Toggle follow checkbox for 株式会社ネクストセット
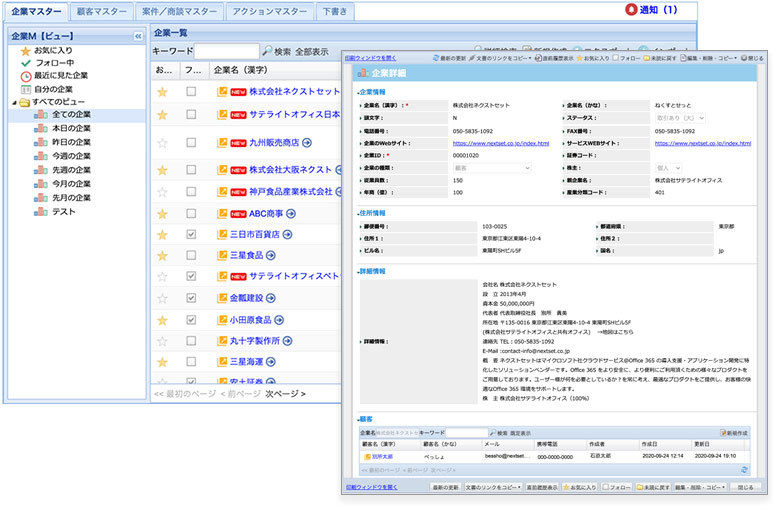Image resolution: width=784 pixels, height=518 pixels. (x=191, y=92)
